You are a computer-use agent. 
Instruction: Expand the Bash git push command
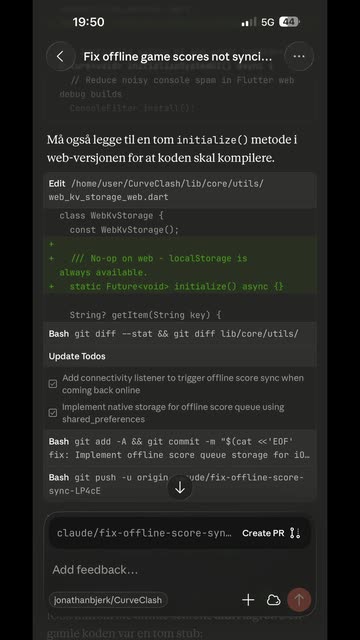point(180,484)
